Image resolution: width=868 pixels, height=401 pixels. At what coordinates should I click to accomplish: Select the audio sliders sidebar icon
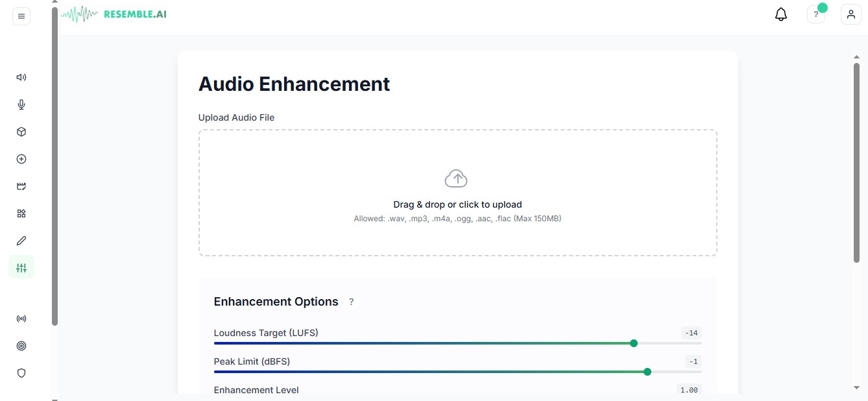click(21, 267)
